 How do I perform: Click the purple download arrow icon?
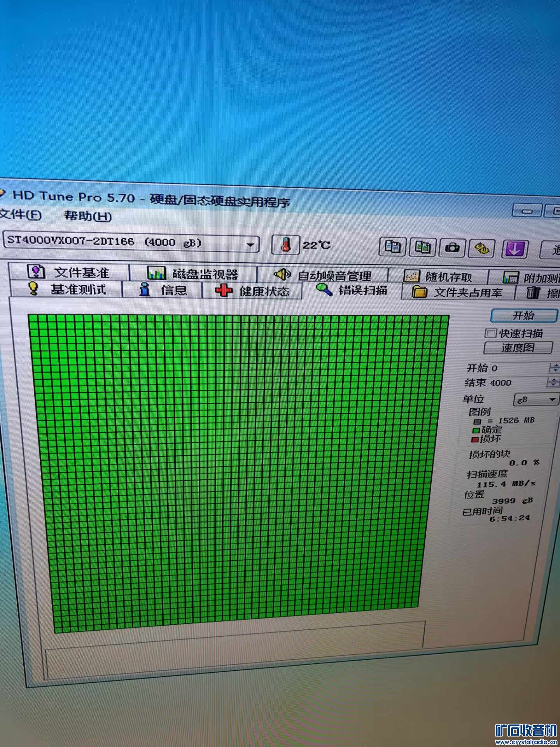pyautogui.click(x=515, y=249)
